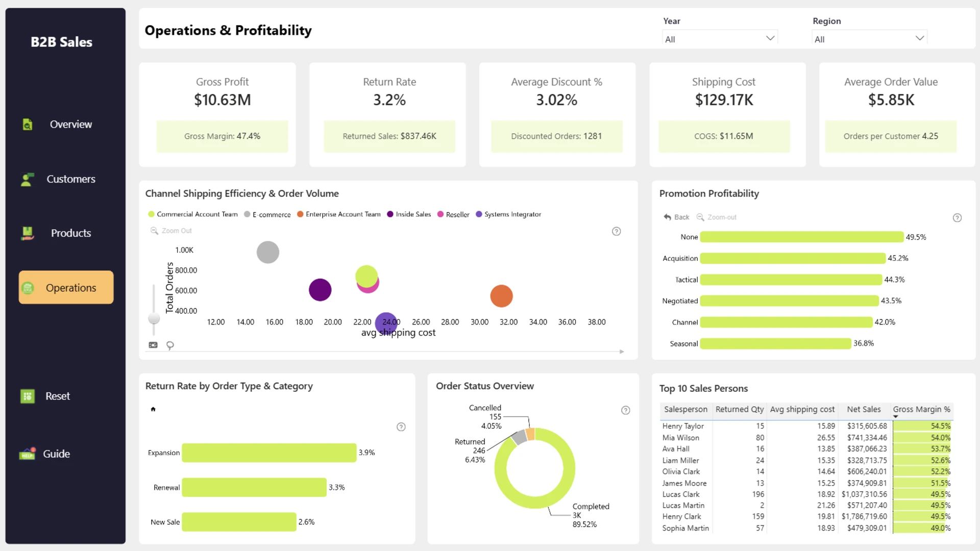The width and height of the screenshot is (980, 551).
Task: Select the None bar in Promotion Profitability
Action: click(801, 237)
